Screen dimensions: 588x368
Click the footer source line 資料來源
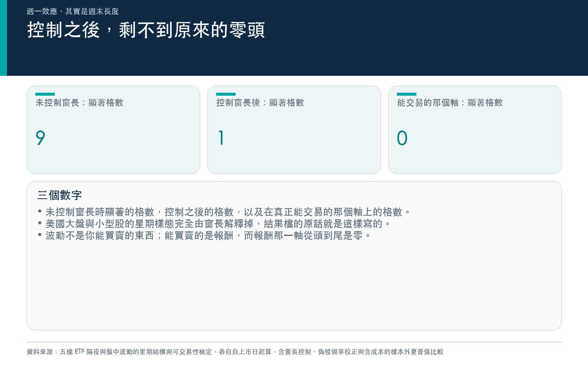click(x=235, y=352)
